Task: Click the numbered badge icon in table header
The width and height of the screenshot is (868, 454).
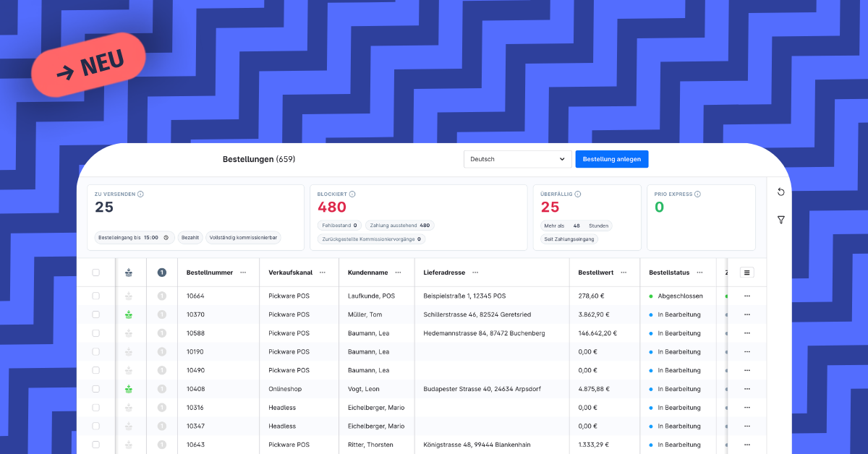Action: 162,273
